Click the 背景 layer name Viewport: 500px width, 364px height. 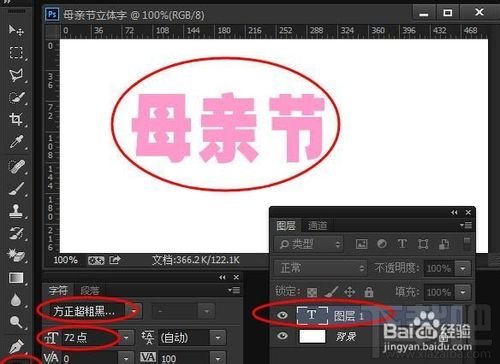pos(346,337)
